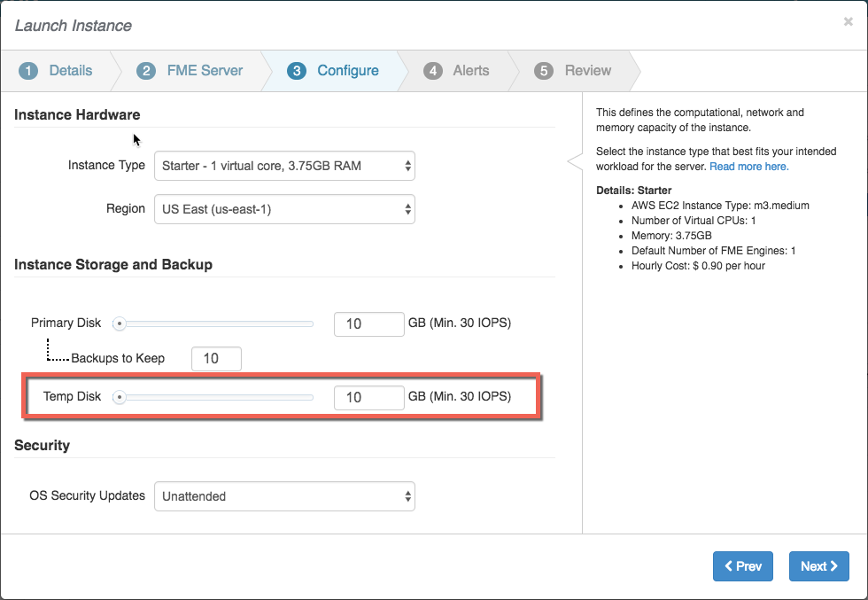Close the Launch Instance dialog
The height and width of the screenshot is (600, 868).
[848, 21]
